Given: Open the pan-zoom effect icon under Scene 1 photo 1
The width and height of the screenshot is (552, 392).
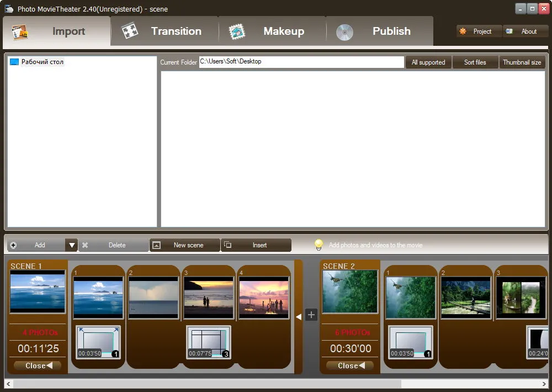Looking at the screenshot, I should point(98,342).
